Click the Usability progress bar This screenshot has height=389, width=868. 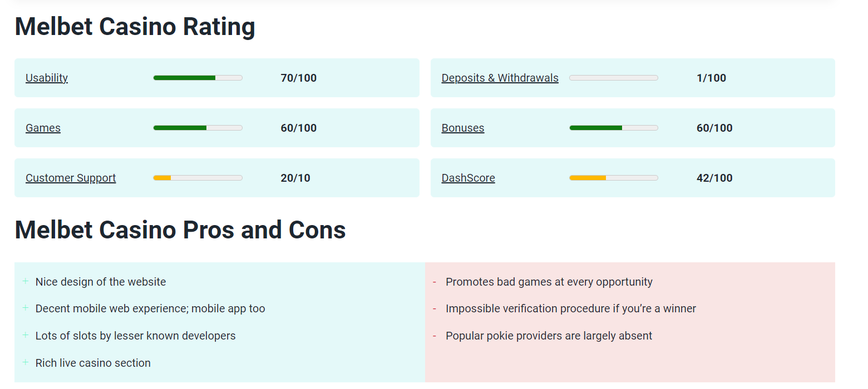[x=198, y=78]
